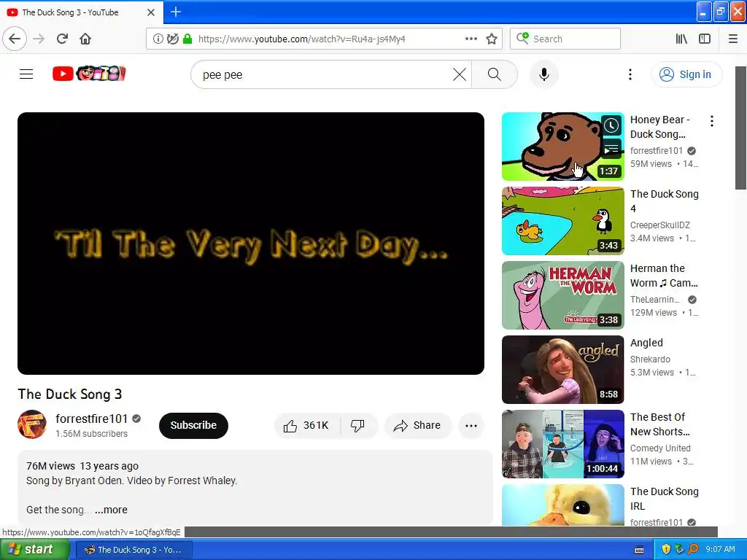Click the video player area
The width and height of the screenshot is (747, 560).
(251, 244)
